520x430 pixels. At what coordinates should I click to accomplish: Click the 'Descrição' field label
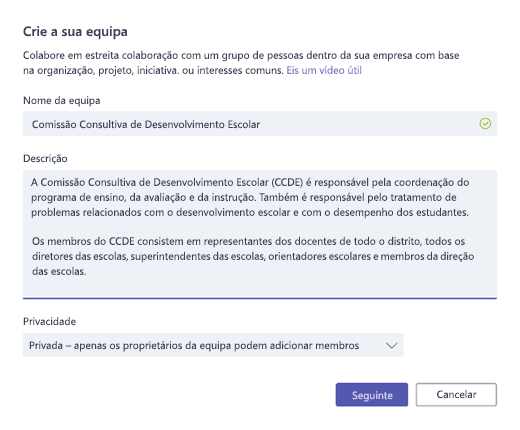pos(45,158)
